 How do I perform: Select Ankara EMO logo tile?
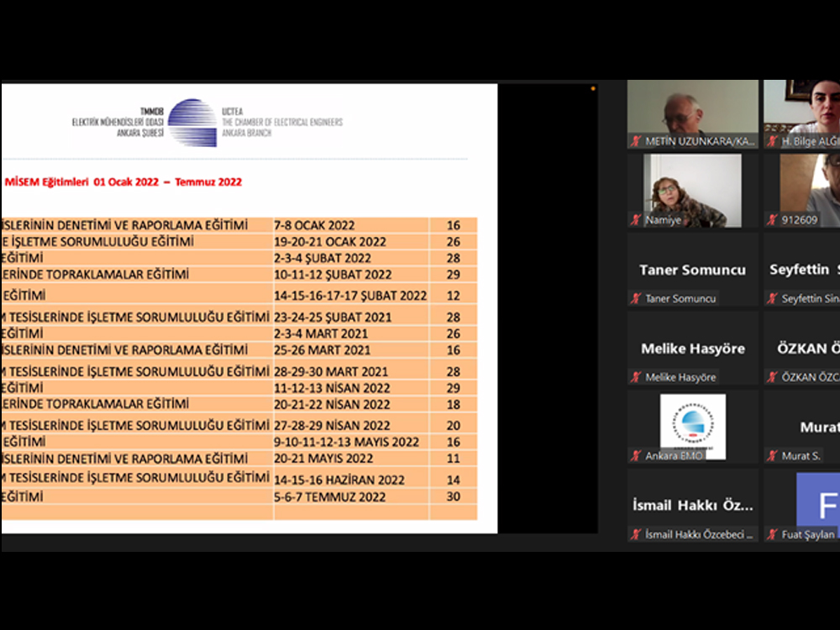pyautogui.click(x=693, y=427)
